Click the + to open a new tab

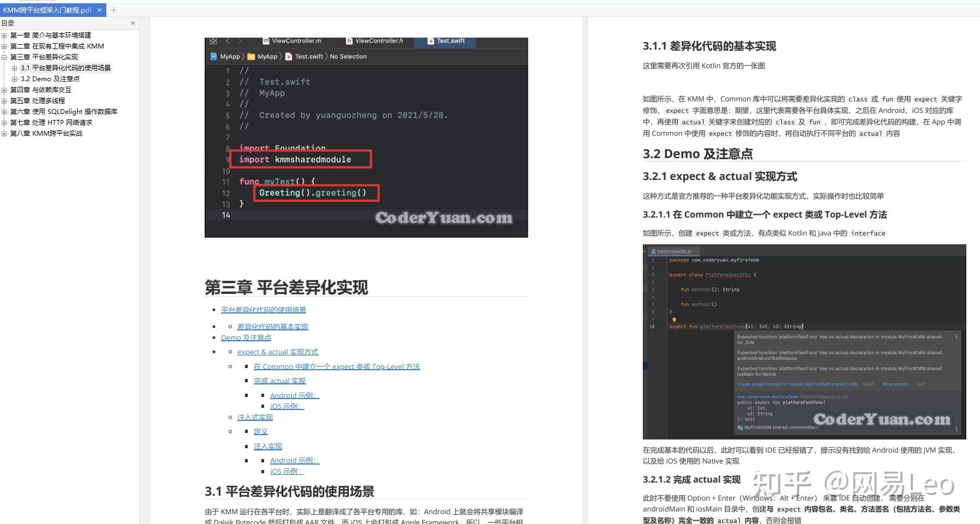[113, 10]
